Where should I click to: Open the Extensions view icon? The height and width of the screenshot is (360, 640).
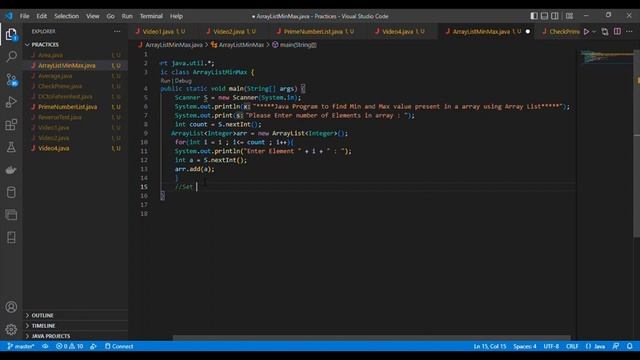click(x=11, y=124)
